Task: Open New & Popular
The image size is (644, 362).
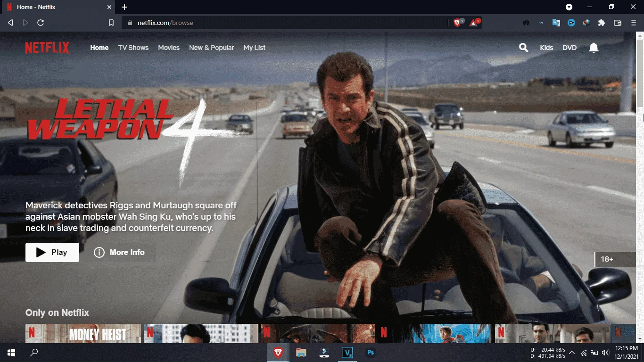Action: click(x=212, y=48)
